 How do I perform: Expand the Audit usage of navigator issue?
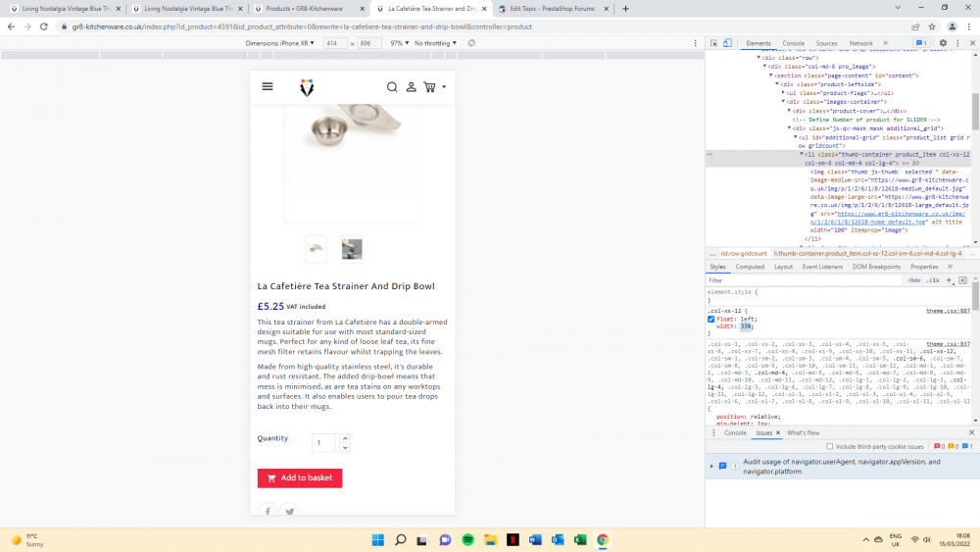pyautogui.click(x=711, y=466)
